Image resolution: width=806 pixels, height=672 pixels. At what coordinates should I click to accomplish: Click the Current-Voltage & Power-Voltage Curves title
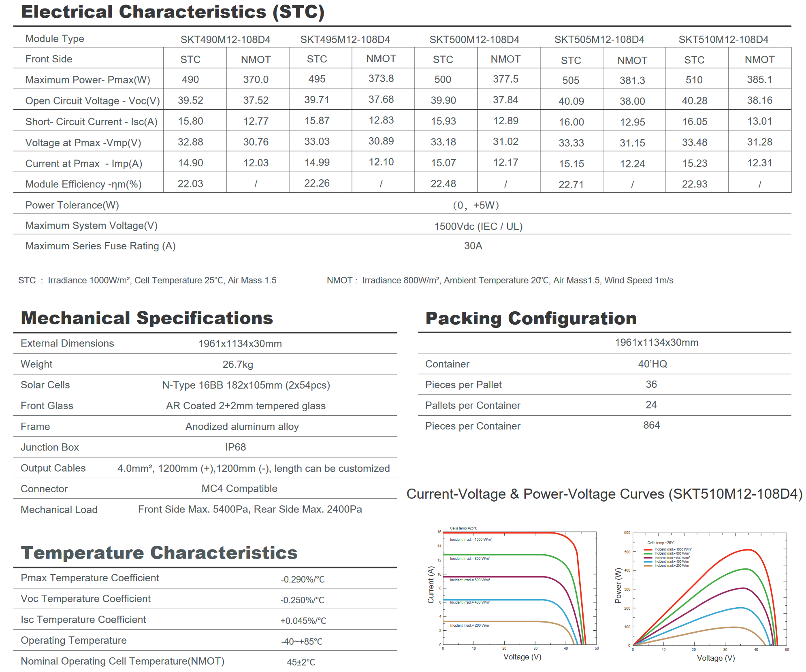[604, 494]
